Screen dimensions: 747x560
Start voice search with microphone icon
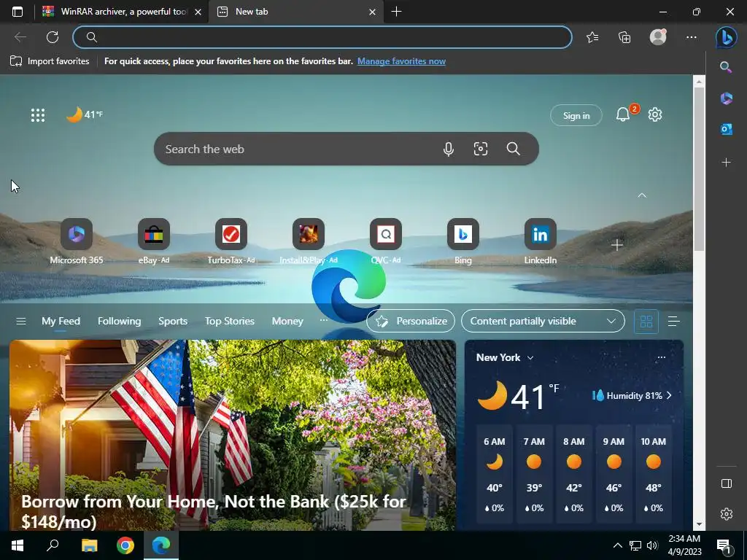point(448,149)
